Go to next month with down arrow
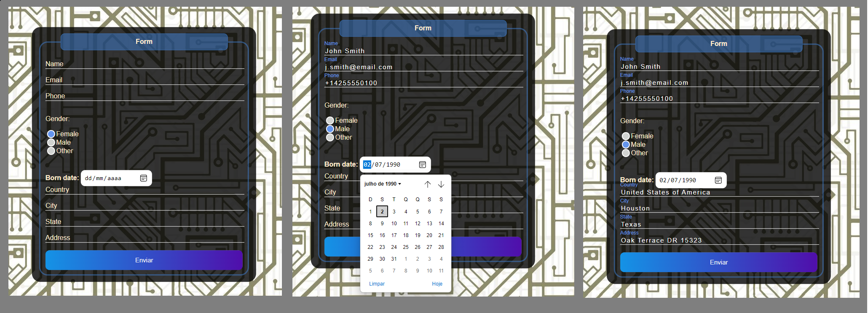 (x=441, y=184)
